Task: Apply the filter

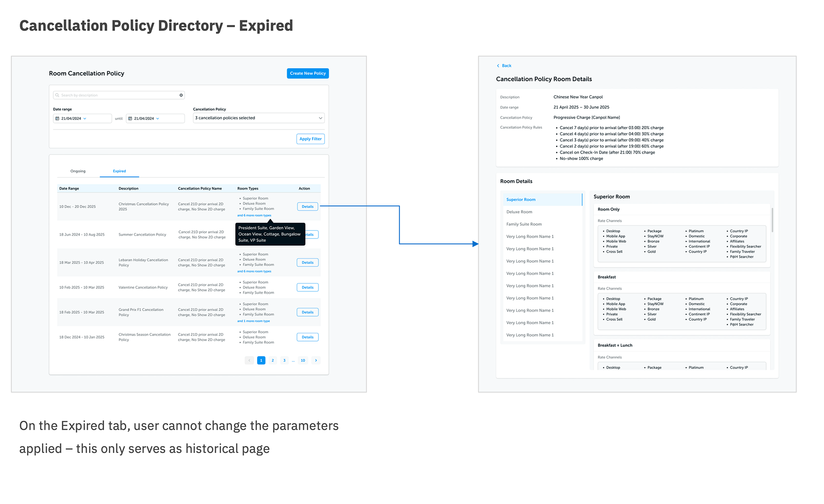Action: click(310, 139)
